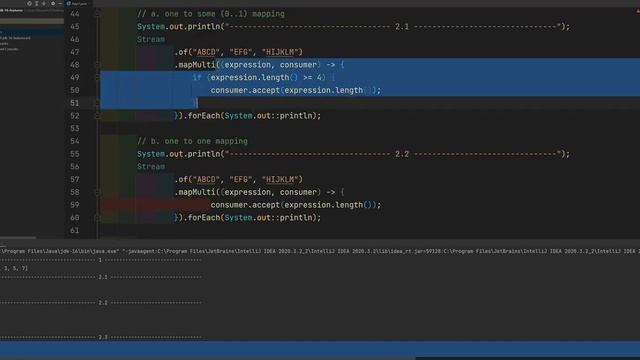640x360 pixels.
Task: Click .mapMulti call on line 58
Action: [x=260, y=192]
